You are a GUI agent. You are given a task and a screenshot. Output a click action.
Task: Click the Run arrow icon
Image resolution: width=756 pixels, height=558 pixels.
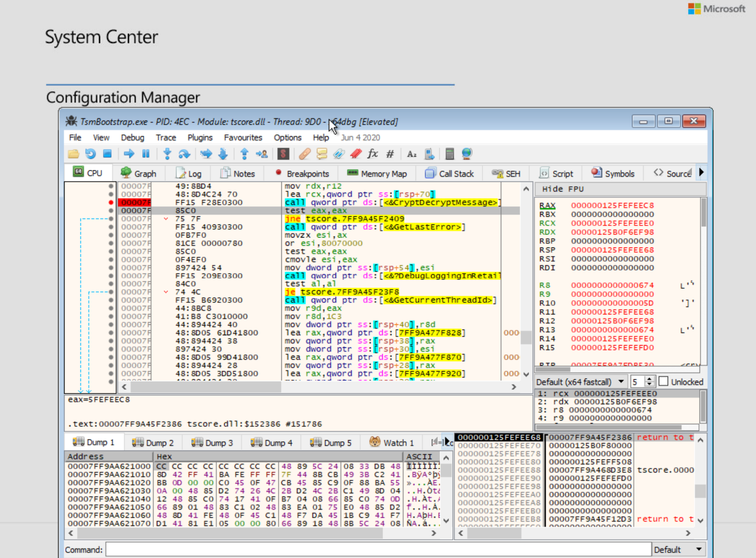pyautogui.click(x=129, y=154)
